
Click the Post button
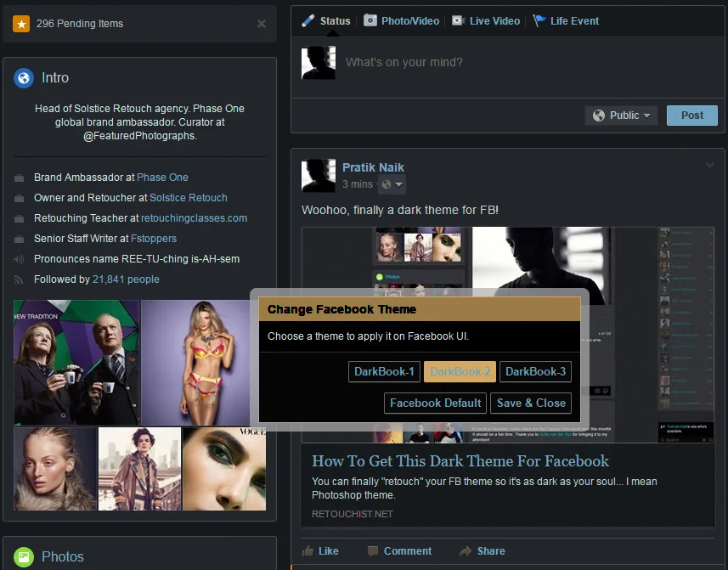[692, 116]
